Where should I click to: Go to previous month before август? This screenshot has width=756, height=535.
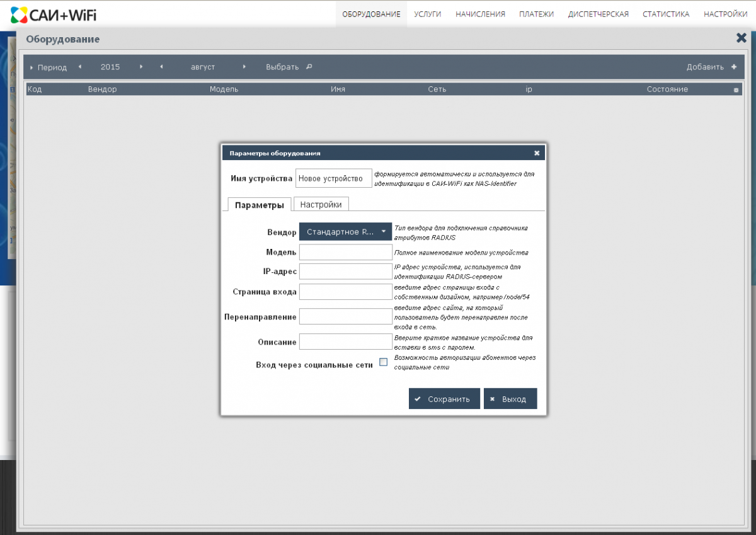pos(162,66)
